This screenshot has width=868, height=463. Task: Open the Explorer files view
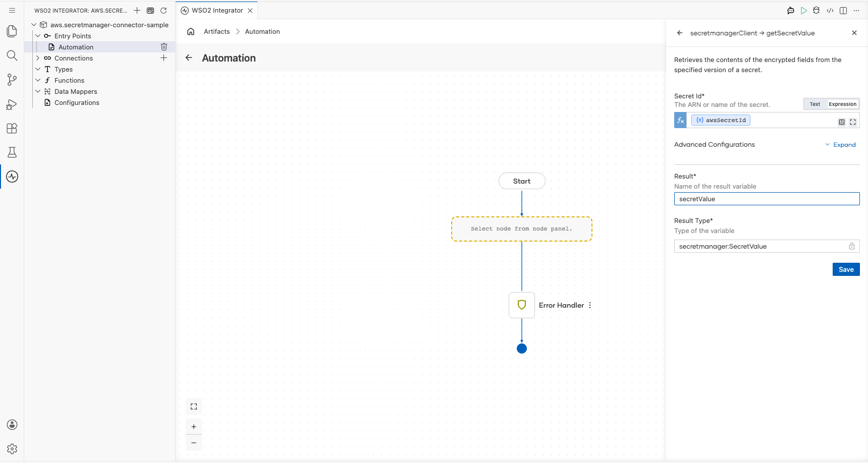point(12,31)
